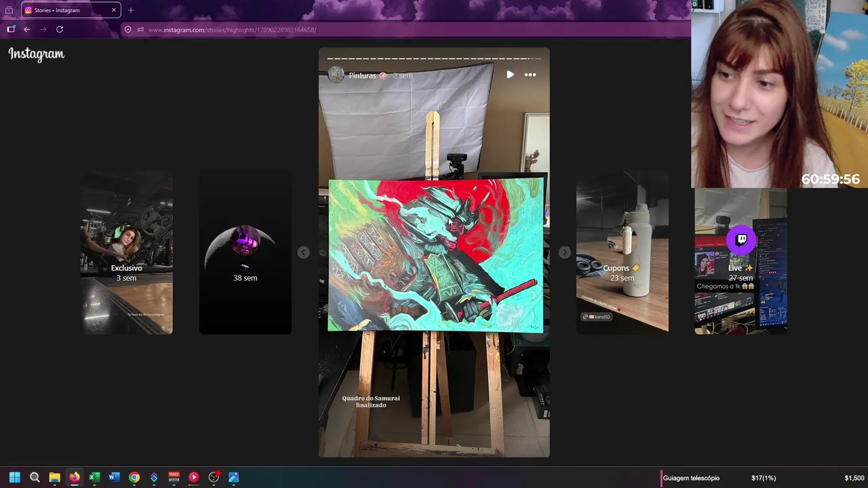
Task: Open the Windows Start menu
Action: [x=14, y=477]
